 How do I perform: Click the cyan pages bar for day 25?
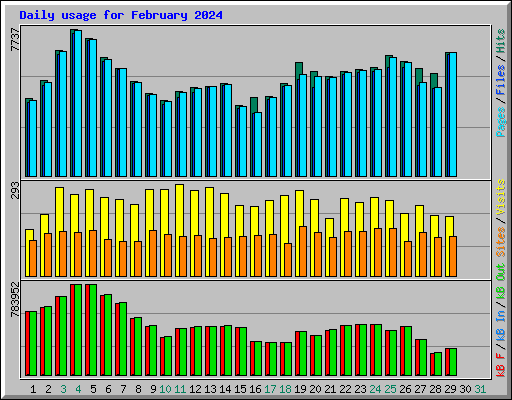click(x=393, y=117)
